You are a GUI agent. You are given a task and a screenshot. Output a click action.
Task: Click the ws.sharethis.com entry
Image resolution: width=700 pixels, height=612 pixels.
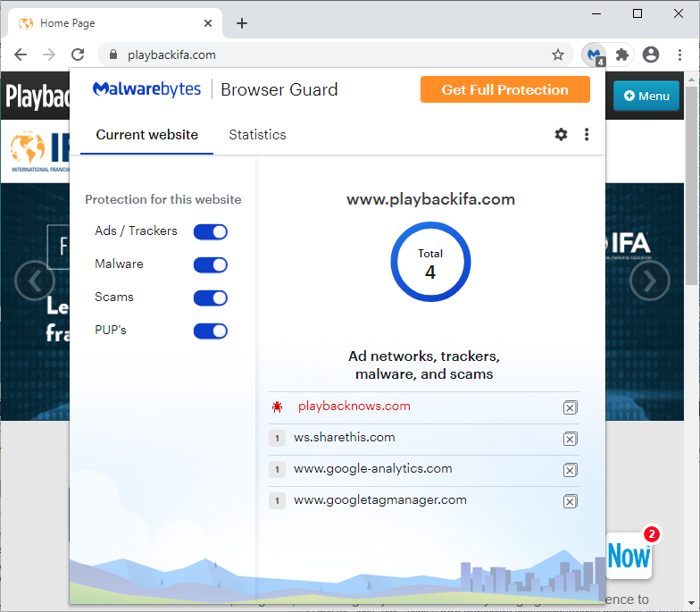[x=345, y=438]
